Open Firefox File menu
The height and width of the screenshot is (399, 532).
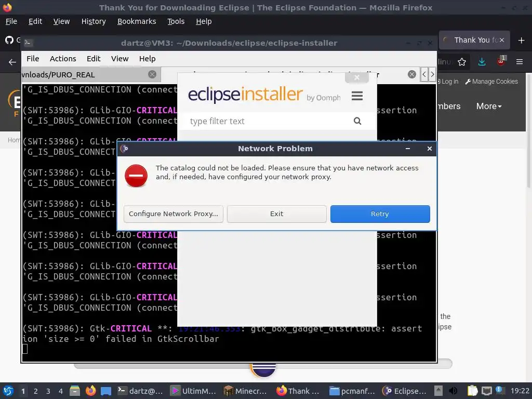coord(11,21)
